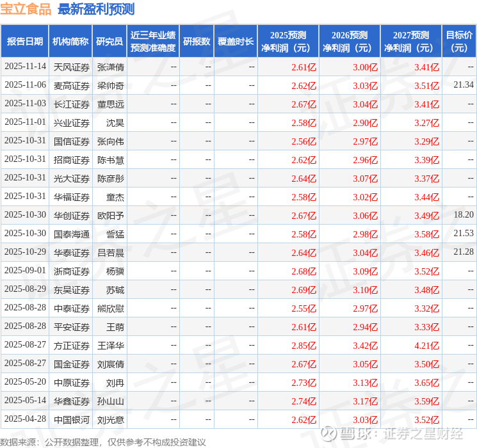The height and width of the screenshot is (448, 477).
Task: Click the 研究员 column header
Action: point(109,41)
